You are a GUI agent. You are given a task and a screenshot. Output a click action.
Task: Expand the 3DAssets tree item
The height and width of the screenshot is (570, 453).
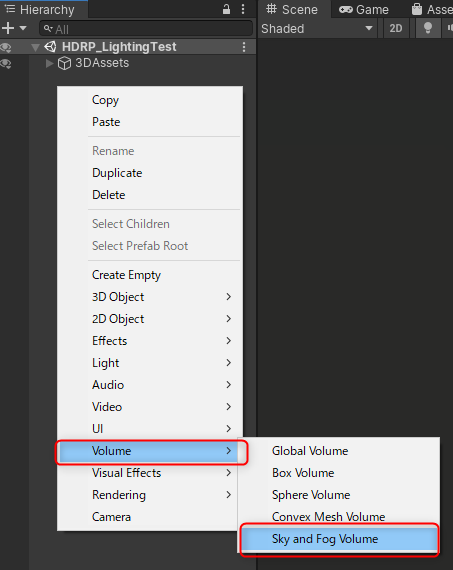tap(49, 64)
